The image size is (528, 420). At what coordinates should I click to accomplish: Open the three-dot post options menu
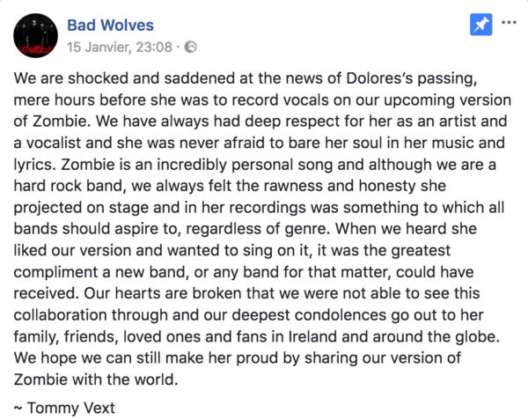[509, 21]
